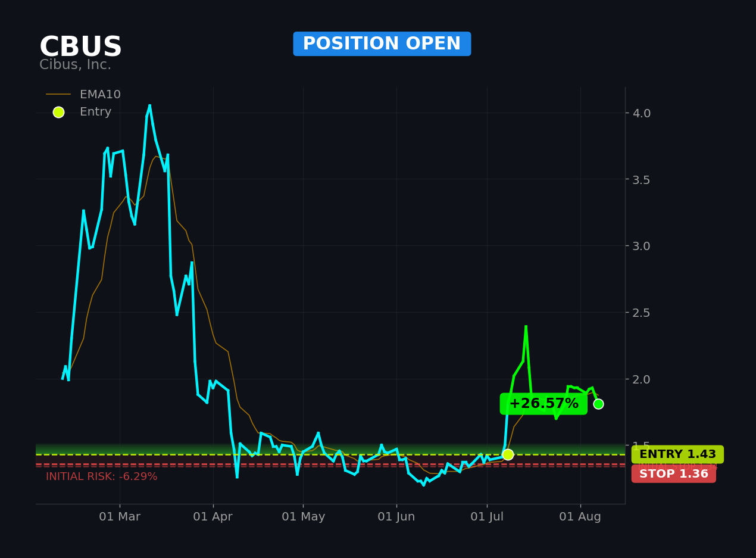Click the Entry legend label
This screenshot has height=558, width=756.
point(95,112)
